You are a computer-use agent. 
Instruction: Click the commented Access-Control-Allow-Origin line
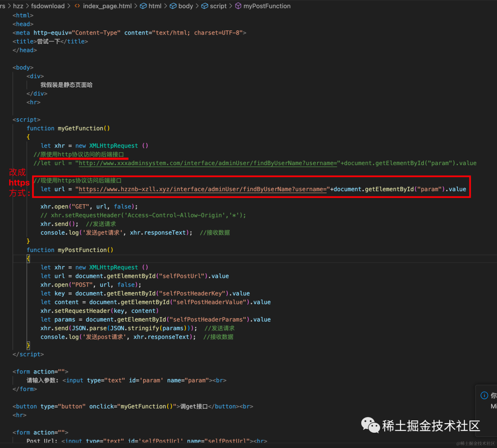click(x=143, y=215)
